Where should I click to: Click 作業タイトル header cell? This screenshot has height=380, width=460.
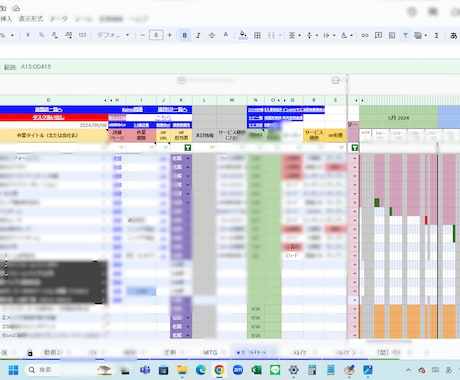coord(47,135)
